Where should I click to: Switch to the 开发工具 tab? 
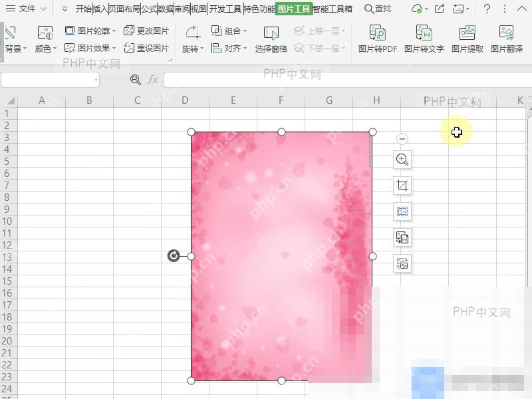click(225, 9)
